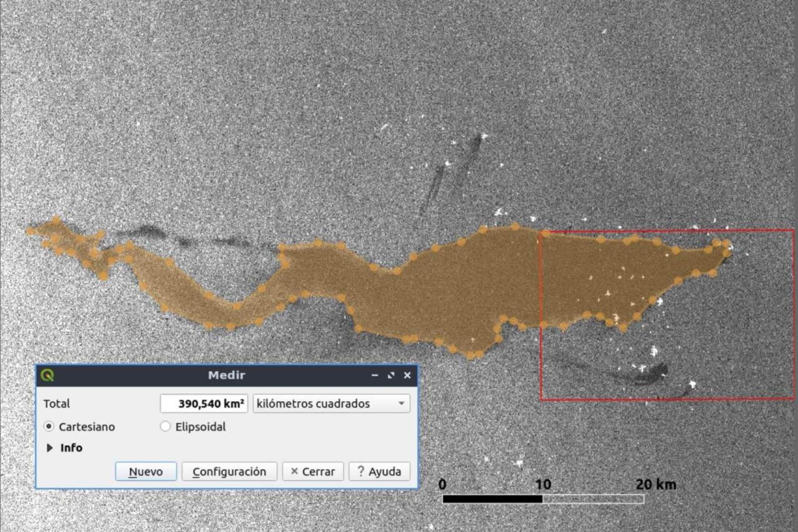Image resolution: width=798 pixels, height=532 pixels.
Task: Open help with the Ayuda button
Action: click(x=379, y=471)
